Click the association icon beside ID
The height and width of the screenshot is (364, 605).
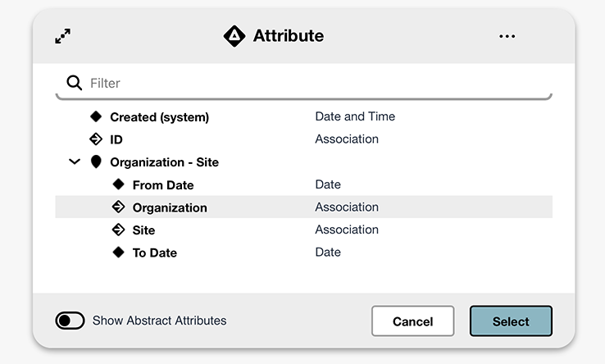click(x=96, y=139)
